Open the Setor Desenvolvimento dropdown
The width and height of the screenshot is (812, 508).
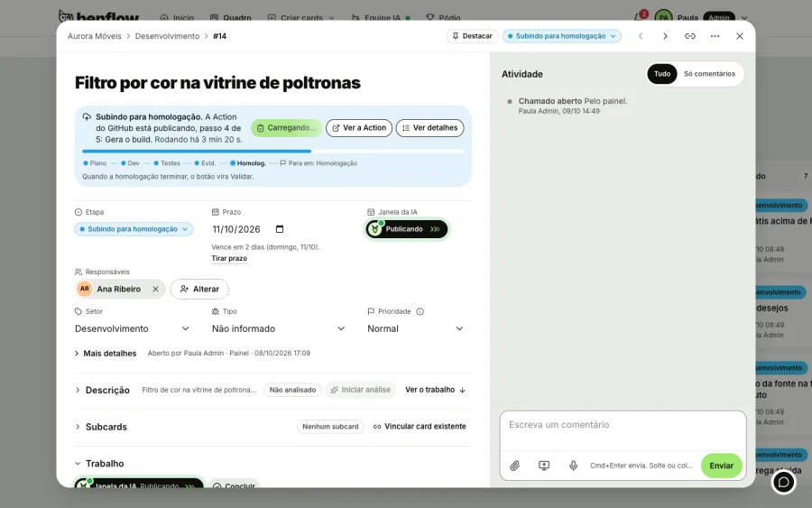tap(133, 328)
